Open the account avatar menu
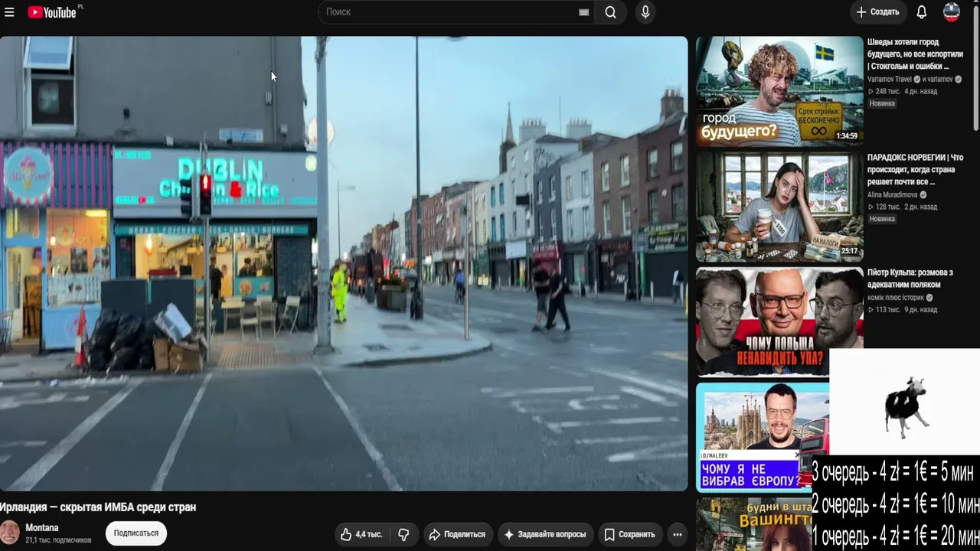Viewport: 980px width, 551px height. 952,12
